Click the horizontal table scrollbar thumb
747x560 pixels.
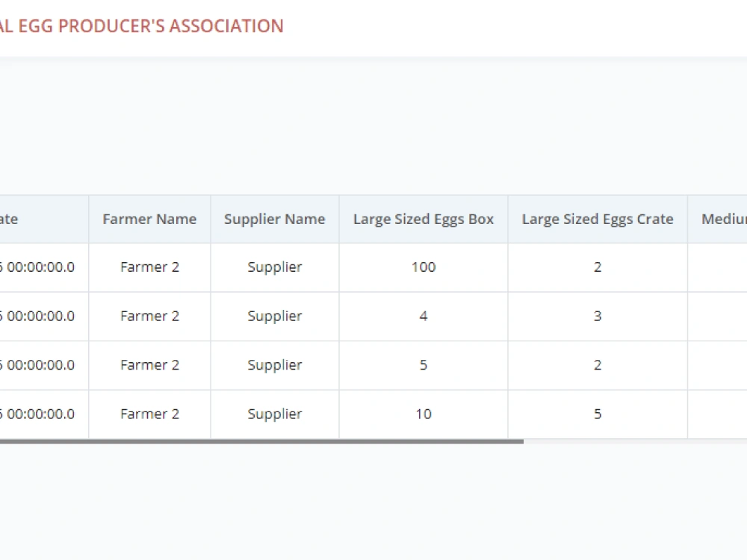tap(261, 442)
